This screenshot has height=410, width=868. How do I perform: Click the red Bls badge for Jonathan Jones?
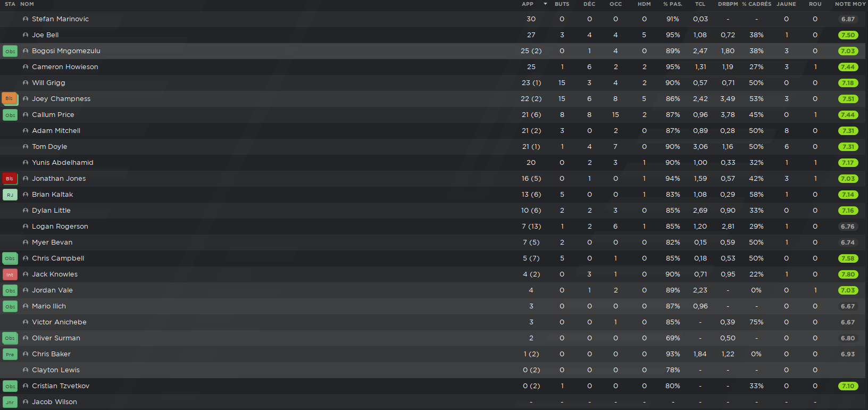pyautogui.click(x=10, y=179)
